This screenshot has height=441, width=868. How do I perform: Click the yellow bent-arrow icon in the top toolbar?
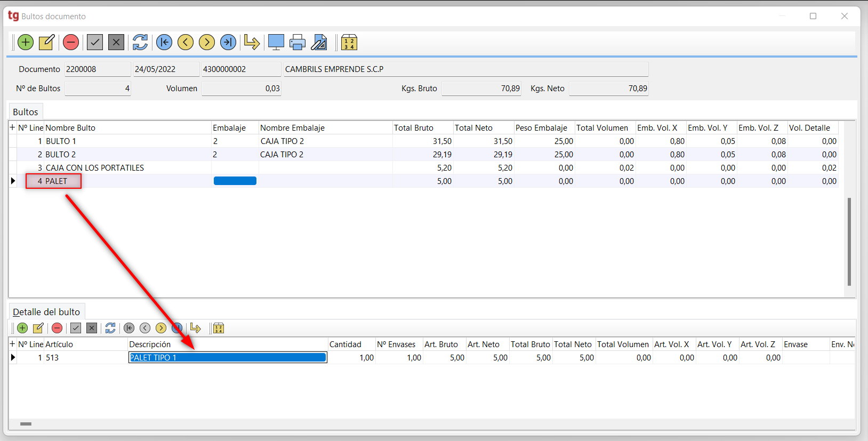pos(252,42)
